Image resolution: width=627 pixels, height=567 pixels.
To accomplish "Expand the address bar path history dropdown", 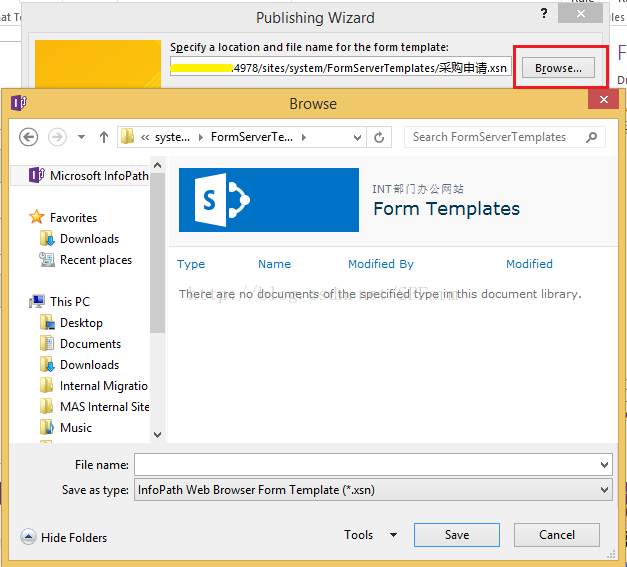I will point(357,138).
